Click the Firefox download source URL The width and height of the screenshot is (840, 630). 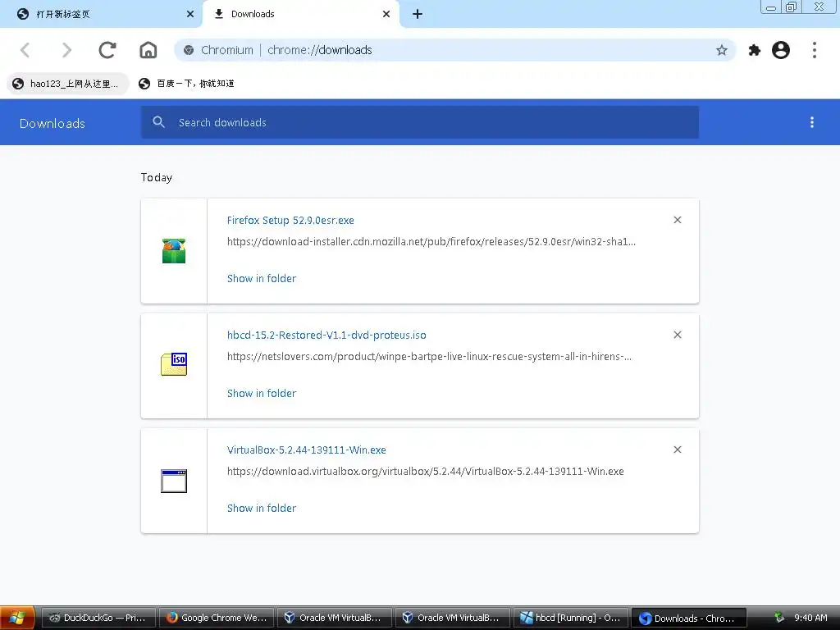click(x=431, y=242)
